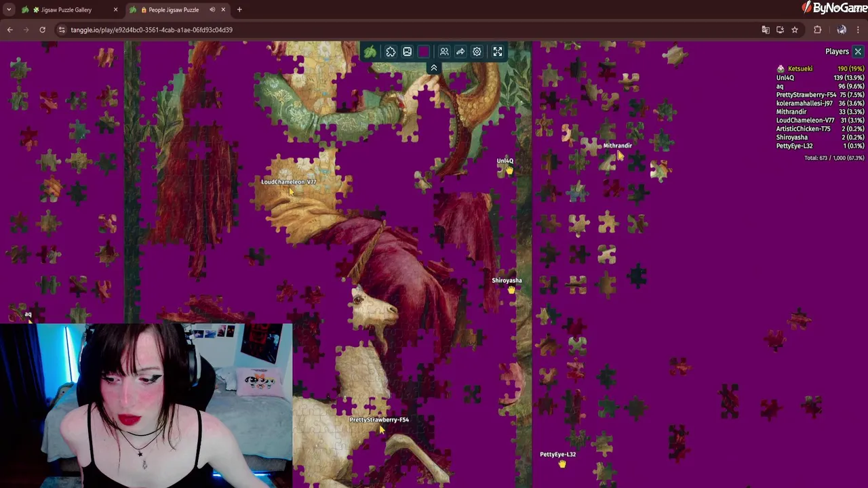
Task: Bookmark this page with the star icon
Action: [795, 30]
